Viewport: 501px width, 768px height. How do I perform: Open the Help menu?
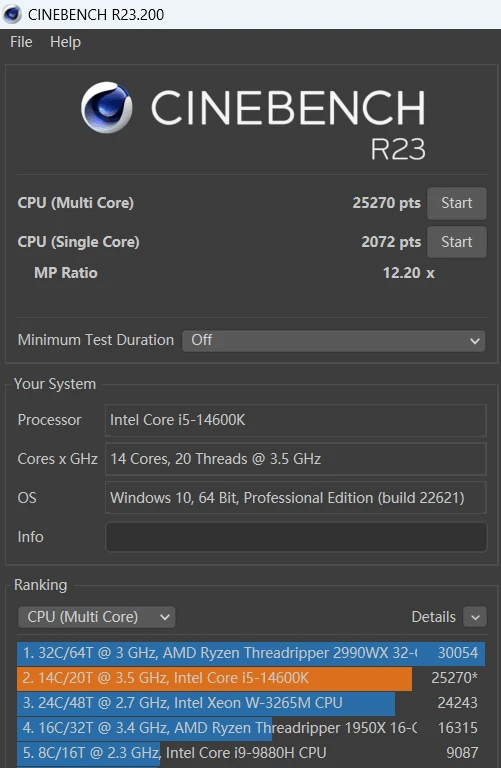[65, 42]
